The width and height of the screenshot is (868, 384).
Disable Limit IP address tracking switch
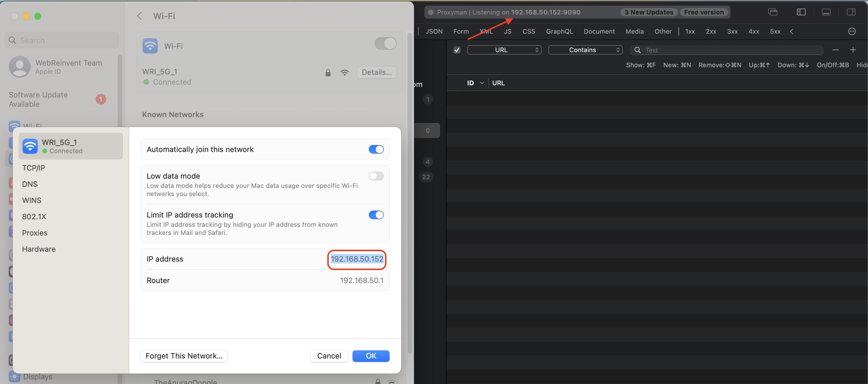click(376, 215)
